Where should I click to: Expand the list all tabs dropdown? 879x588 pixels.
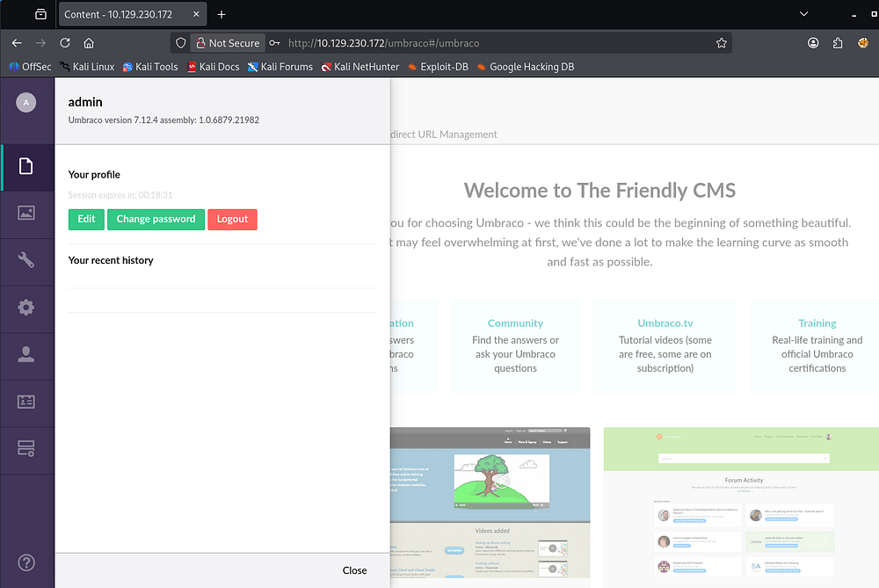click(x=803, y=15)
